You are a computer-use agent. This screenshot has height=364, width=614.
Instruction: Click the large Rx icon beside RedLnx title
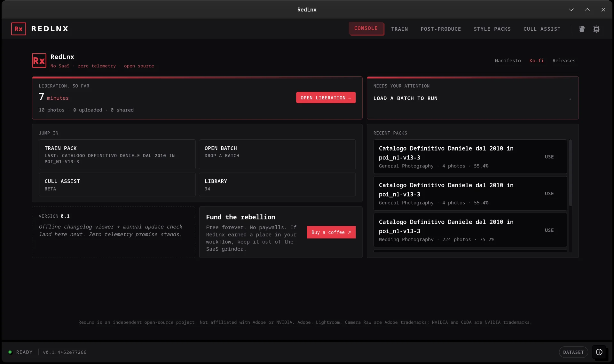pyautogui.click(x=39, y=60)
